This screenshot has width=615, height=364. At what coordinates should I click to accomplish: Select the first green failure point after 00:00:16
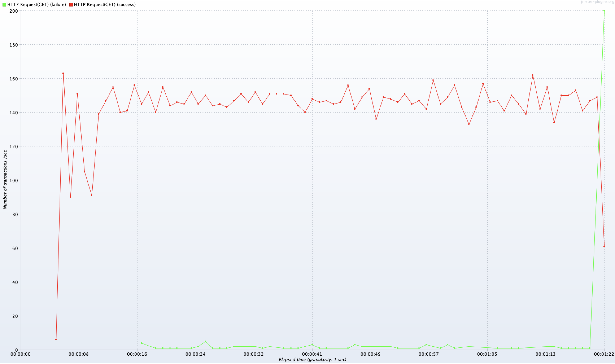coord(141,343)
